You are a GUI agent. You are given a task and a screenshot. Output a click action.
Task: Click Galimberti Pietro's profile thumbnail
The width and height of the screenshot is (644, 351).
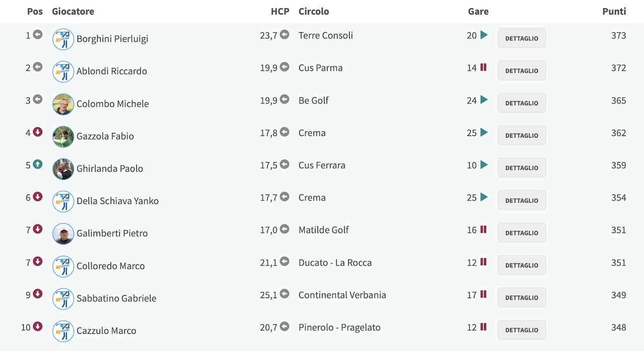click(63, 234)
